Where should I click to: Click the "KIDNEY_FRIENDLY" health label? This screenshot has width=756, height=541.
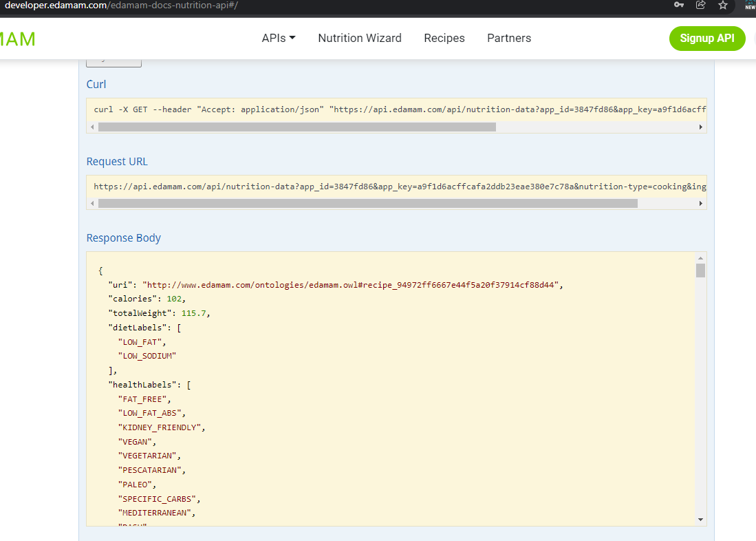tap(160, 427)
